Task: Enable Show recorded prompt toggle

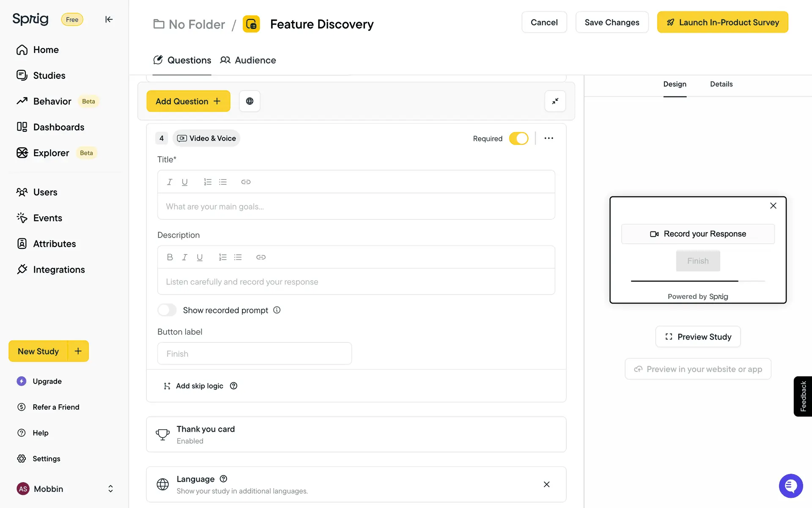Action: click(167, 310)
